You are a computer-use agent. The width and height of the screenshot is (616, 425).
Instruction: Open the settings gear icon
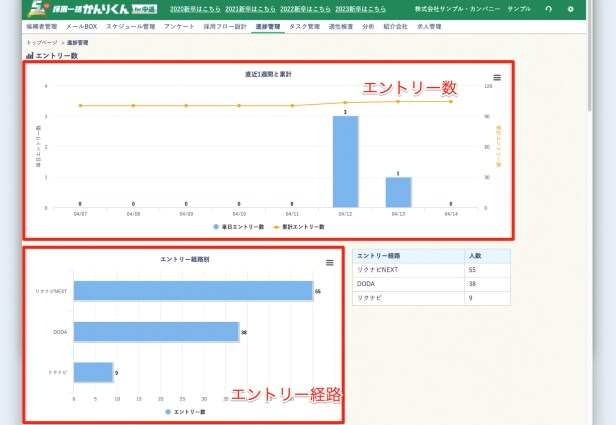(571, 9)
